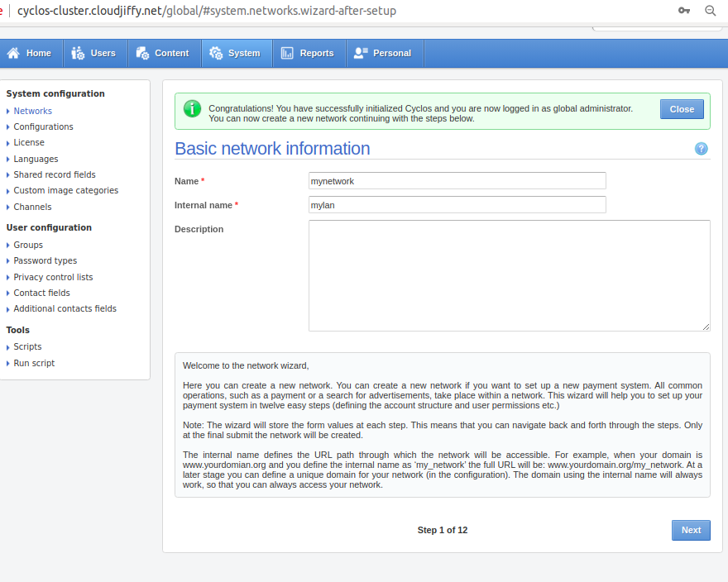Go to Password types in sidebar
Viewport: 728px width, 582px height.
(45, 261)
